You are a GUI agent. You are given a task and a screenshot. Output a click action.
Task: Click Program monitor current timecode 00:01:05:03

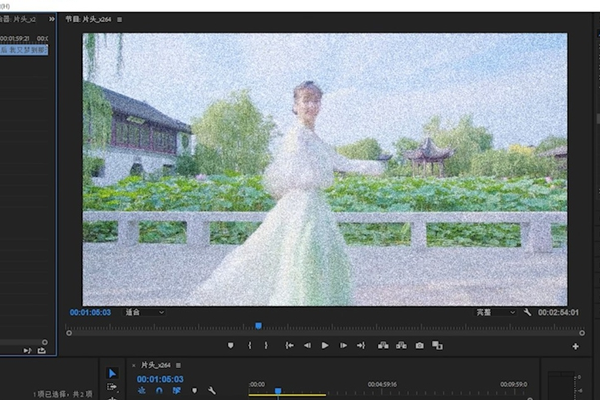click(x=90, y=312)
